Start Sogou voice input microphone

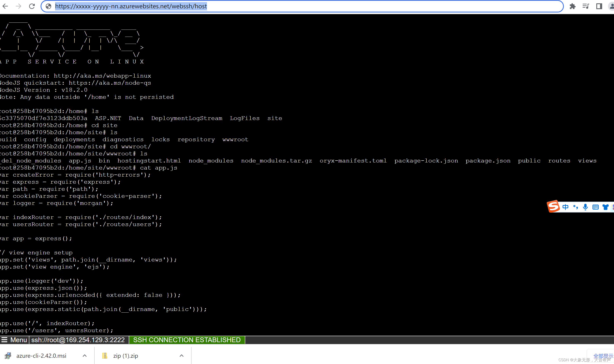pyautogui.click(x=585, y=207)
